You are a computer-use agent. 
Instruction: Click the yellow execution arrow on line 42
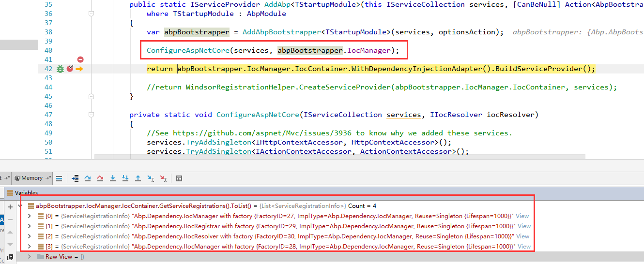tap(79, 69)
